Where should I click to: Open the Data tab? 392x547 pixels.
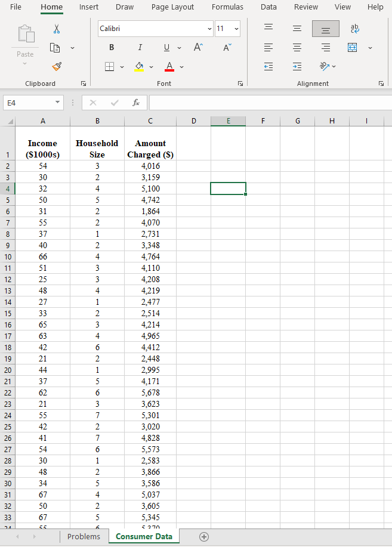[x=268, y=7]
